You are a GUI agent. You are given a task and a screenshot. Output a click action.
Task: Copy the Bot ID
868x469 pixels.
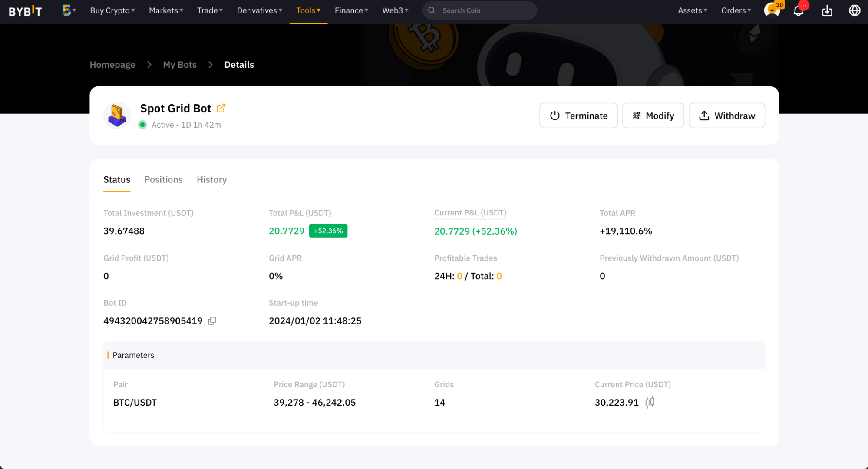pos(212,321)
